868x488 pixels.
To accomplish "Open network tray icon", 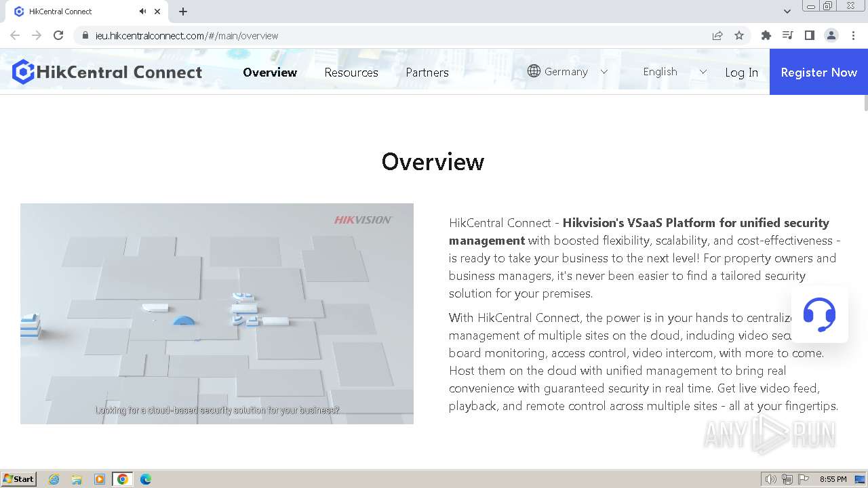I will click(787, 479).
